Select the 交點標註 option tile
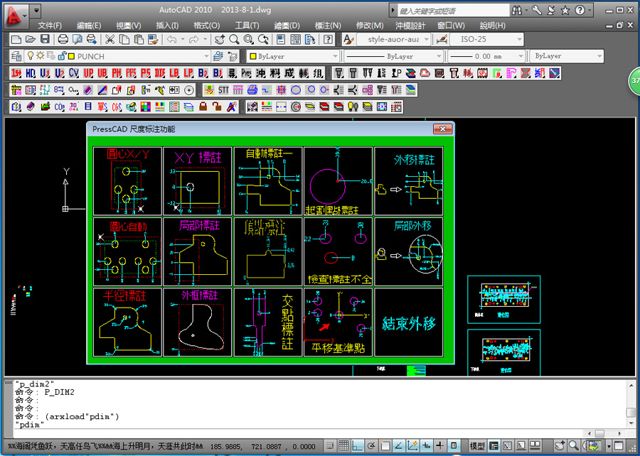Image resolution: width=640 pixels, height=456 pixels. [268, 322]
